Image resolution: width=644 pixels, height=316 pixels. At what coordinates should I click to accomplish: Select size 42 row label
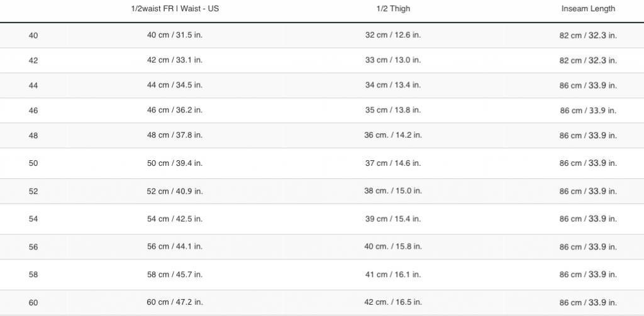pyautogui.click(x=33, y=61)
